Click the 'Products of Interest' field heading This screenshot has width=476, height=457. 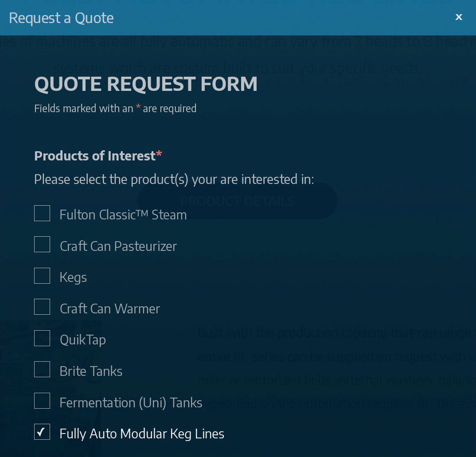click(x=95, y=156)
